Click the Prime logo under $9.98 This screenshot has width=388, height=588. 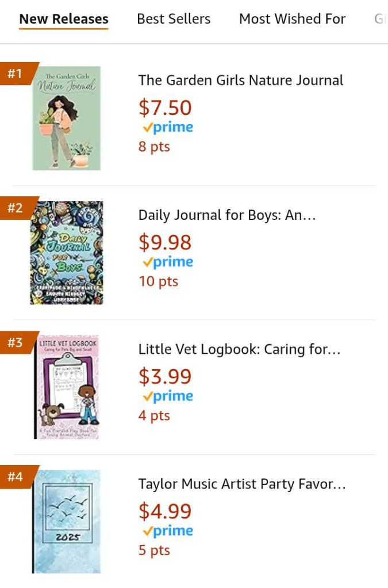[x=168, y=262]
